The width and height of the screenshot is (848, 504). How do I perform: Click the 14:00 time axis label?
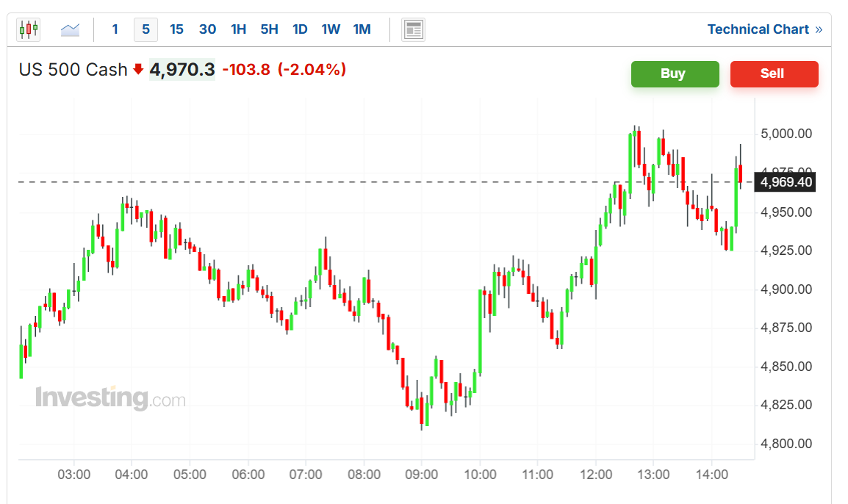click(x=712, y=475)
